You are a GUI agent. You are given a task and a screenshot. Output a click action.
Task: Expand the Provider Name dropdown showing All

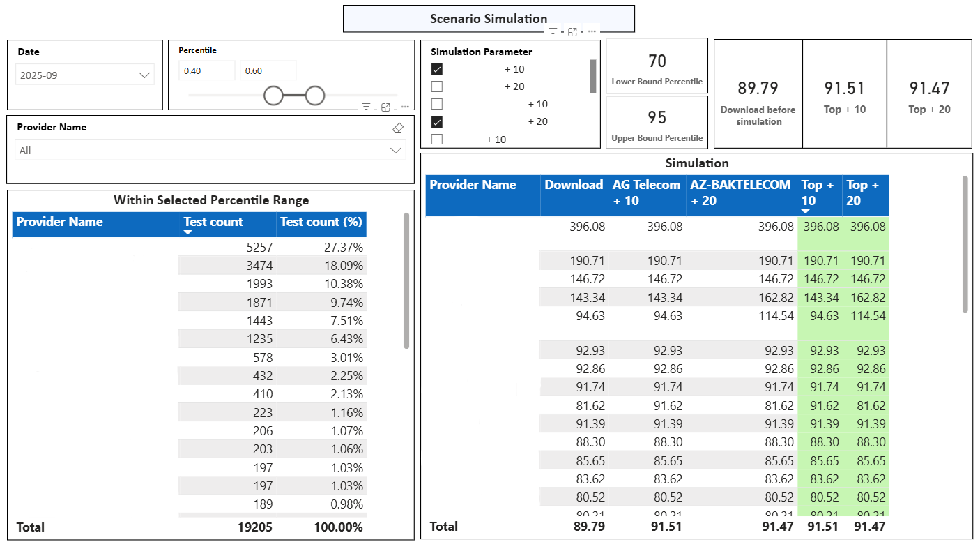(x=210, y=151)
